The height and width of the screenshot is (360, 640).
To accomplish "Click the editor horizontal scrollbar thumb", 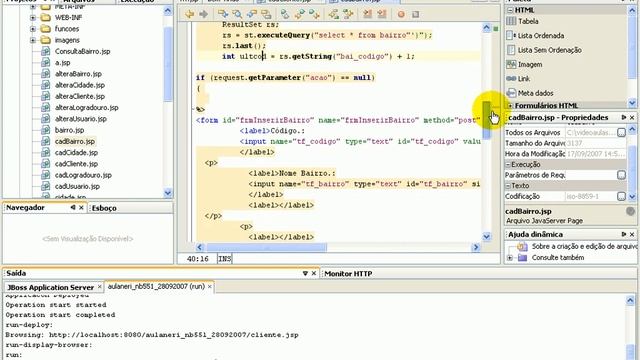I will click(267, 247).
